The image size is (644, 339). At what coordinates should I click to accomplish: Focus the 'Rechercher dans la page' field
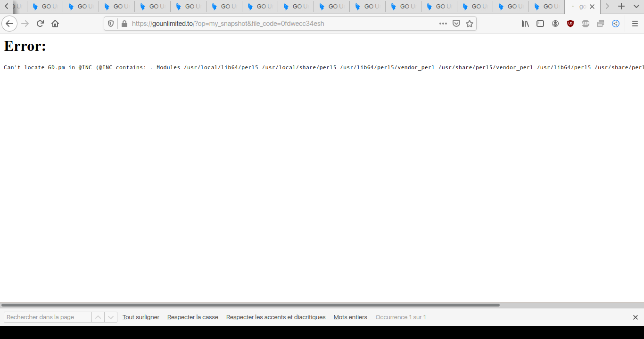tap(47, 317)
